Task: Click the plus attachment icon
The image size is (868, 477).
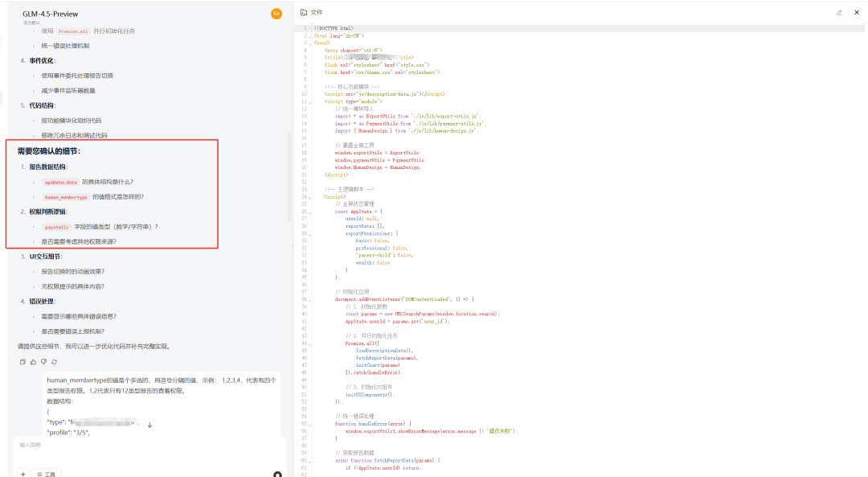Action: (x=23, y=474)
